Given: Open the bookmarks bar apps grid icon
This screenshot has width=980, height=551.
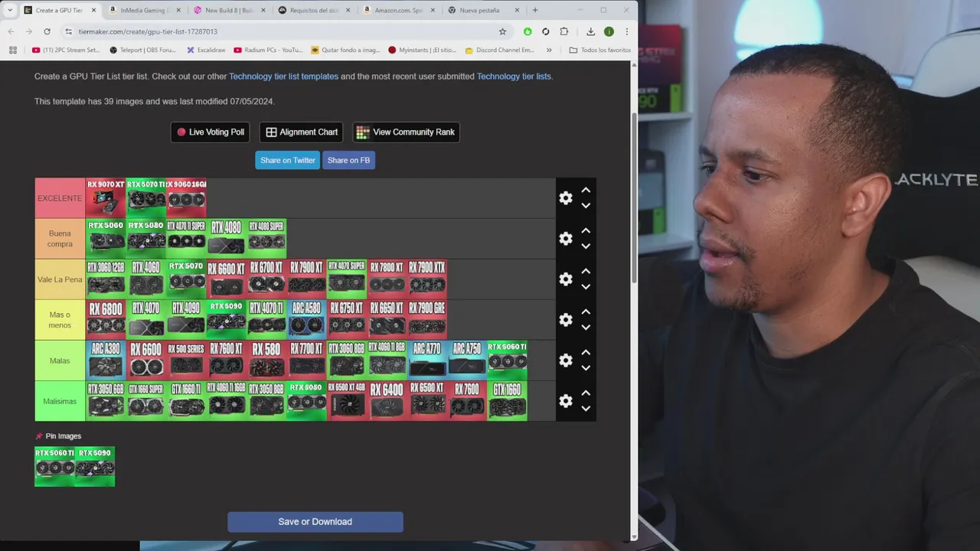Looking at the screenshot, I should pos(12,50).
